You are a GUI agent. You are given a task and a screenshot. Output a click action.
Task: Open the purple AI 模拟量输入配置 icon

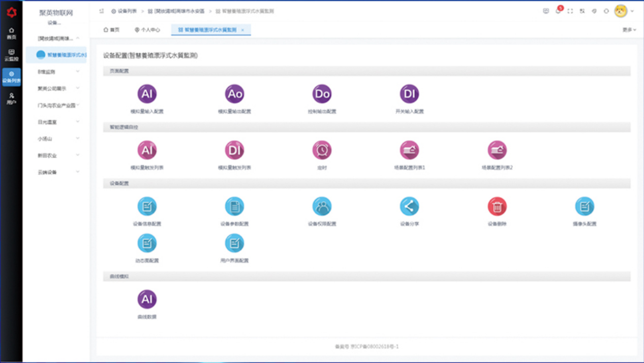(x=147, y=94)
